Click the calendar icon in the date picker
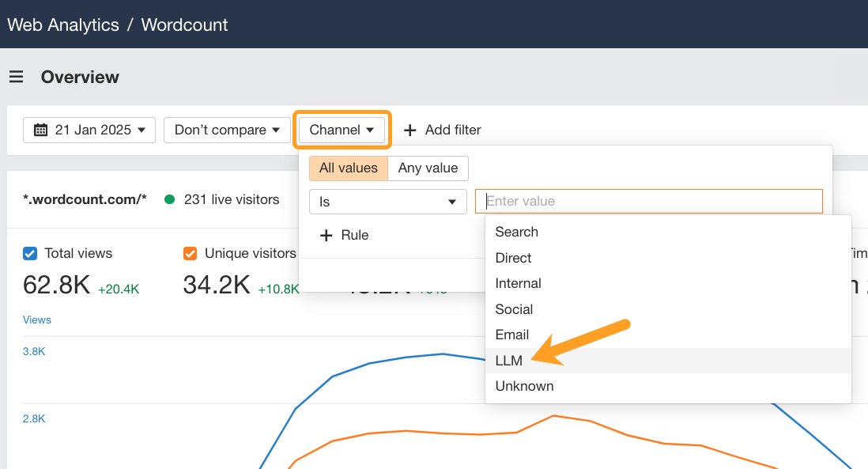 [x=40, y=130]
